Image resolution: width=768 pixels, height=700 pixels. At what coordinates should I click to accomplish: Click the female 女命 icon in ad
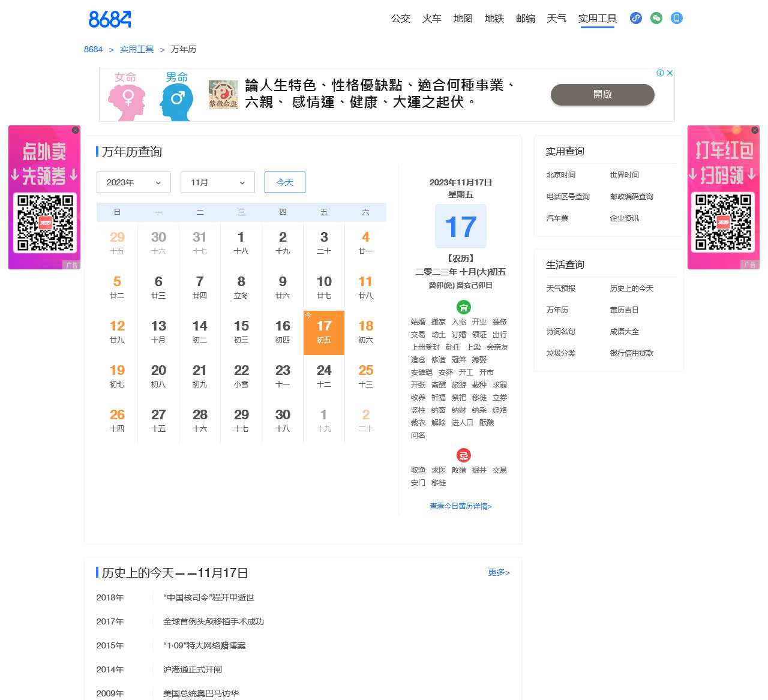point(127,96)
